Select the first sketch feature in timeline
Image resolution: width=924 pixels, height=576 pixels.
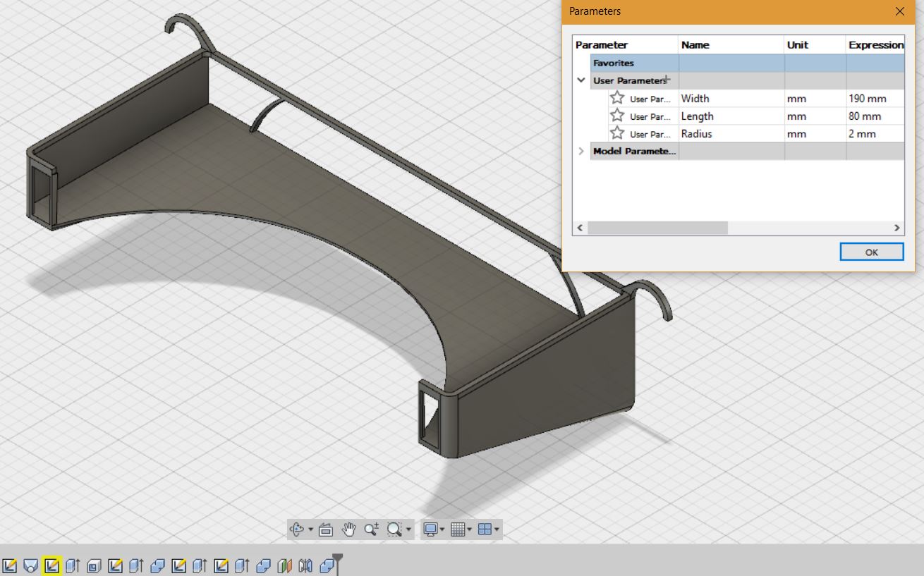tap(9, 565)
